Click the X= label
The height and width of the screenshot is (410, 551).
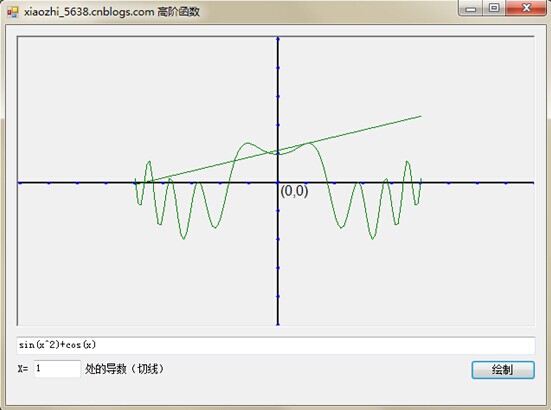tap(23, 369)
